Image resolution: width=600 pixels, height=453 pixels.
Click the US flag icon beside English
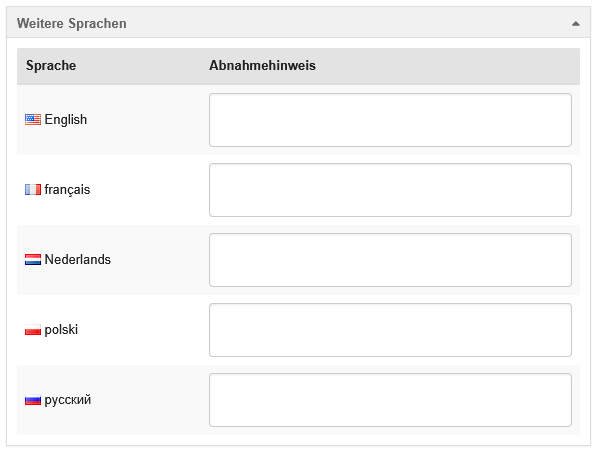33,120
